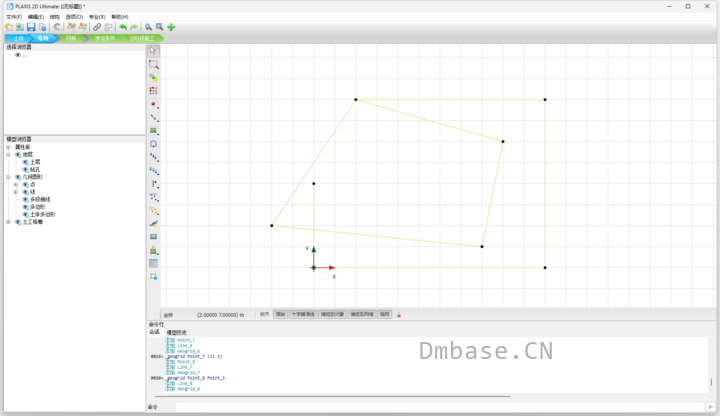Switch to the 土体 mode tab
The image size is (720, 416).
click(x=18, y=39)
